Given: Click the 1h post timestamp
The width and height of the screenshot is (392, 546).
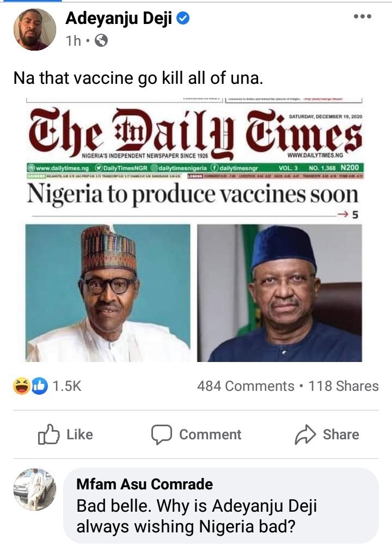Looking at the screenshot, I should pyautogui.click(x=73, y=41).
